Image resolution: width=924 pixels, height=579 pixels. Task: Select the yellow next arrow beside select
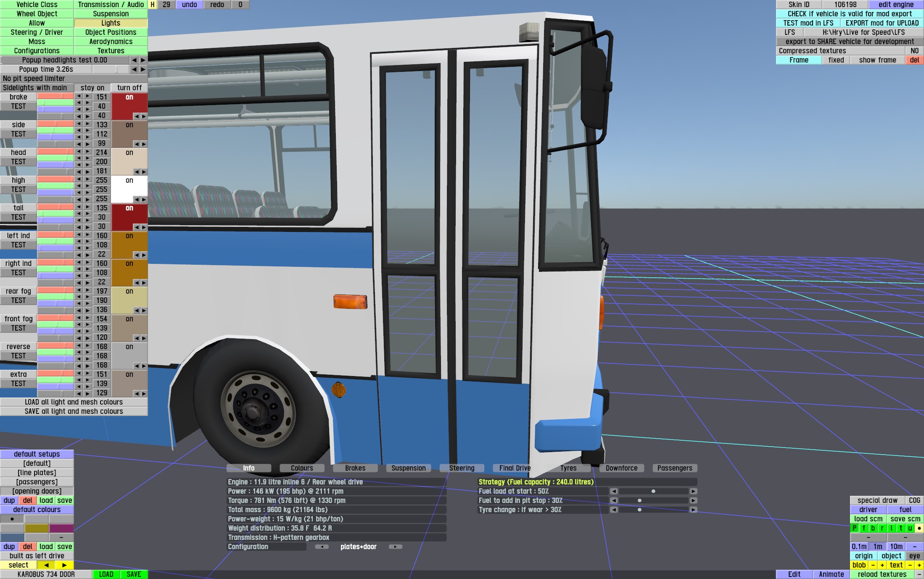64,565
